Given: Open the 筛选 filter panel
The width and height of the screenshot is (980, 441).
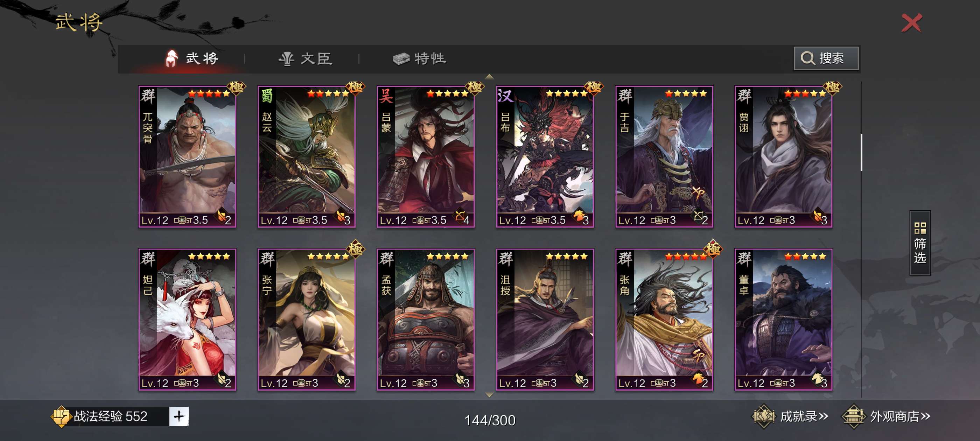Looking at the screenshot, I should point(919,243).
